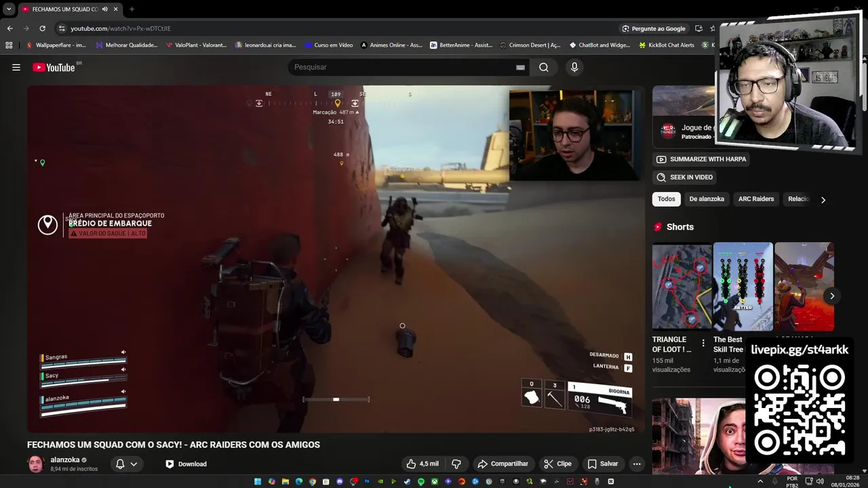Select the ARC Raiders filter chip
Screen dimensions: 868x488
coord(756,199)
